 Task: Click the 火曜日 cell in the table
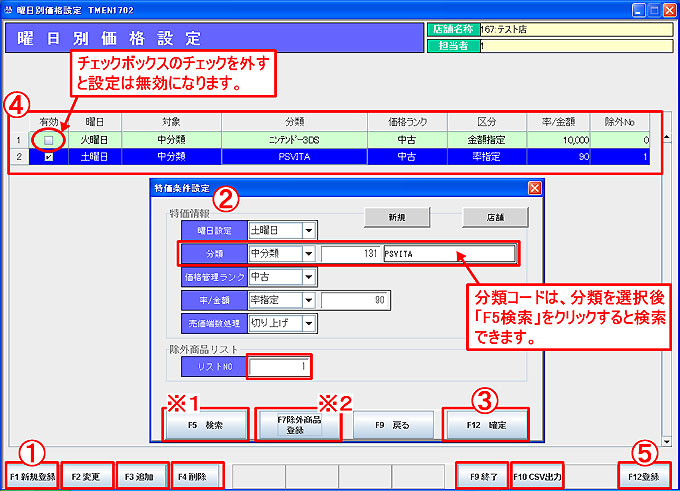95,140
